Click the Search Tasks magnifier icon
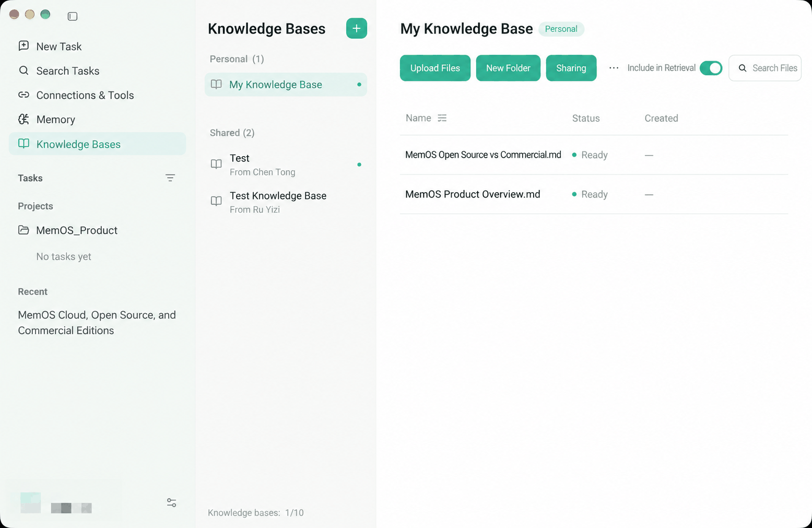812x528 pixels. [23, 71]
